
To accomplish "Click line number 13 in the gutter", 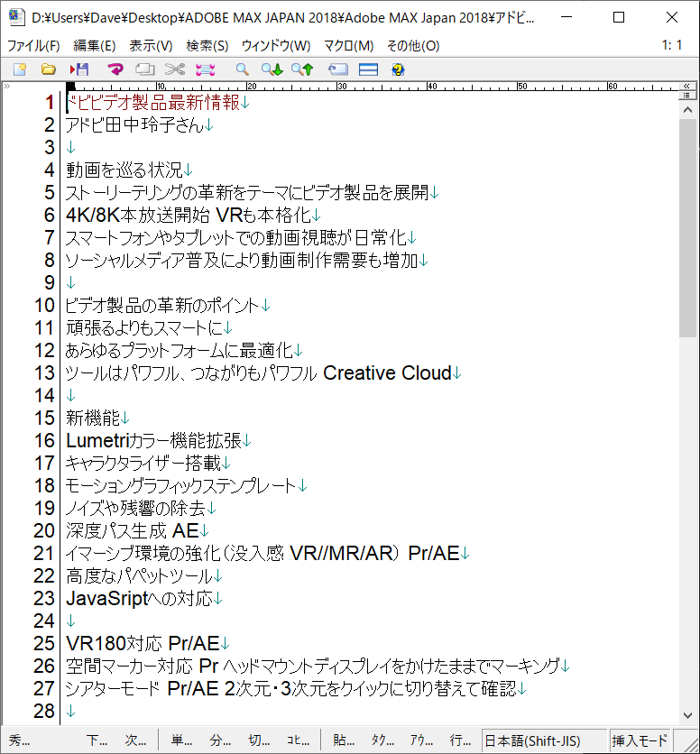I will tap(44, 372).
